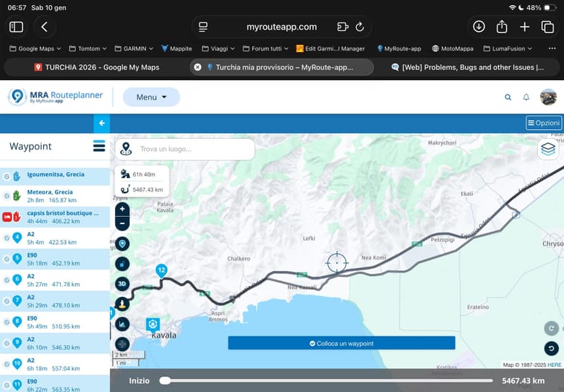
Task: Open the Opzioni menu
Action: click(x=543, y=123)
